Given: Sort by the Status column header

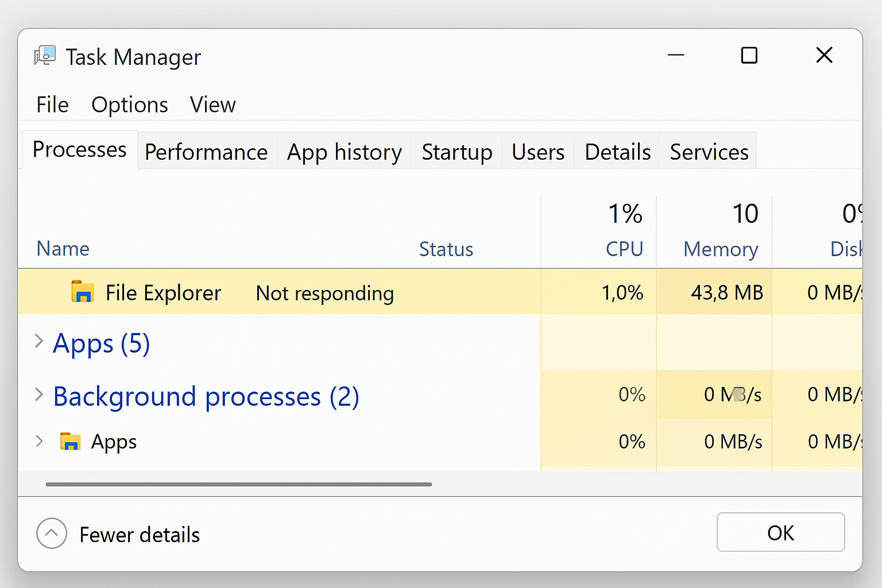Looking at the screenshot, I should pyautogui.click(x=446, y=249).
